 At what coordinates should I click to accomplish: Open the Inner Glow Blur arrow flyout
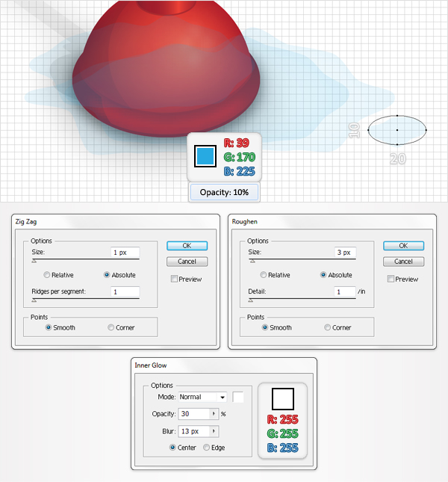pyautogui.click(x=214, y=431)
